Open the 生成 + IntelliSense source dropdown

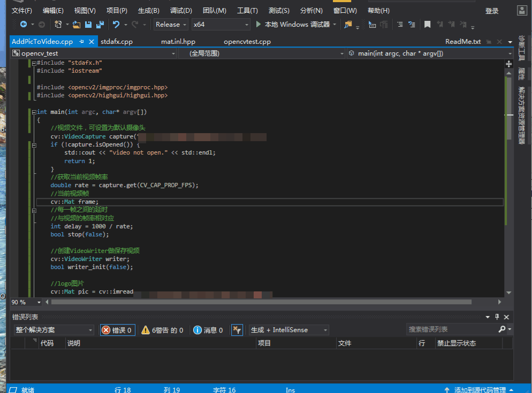point(289,330)
